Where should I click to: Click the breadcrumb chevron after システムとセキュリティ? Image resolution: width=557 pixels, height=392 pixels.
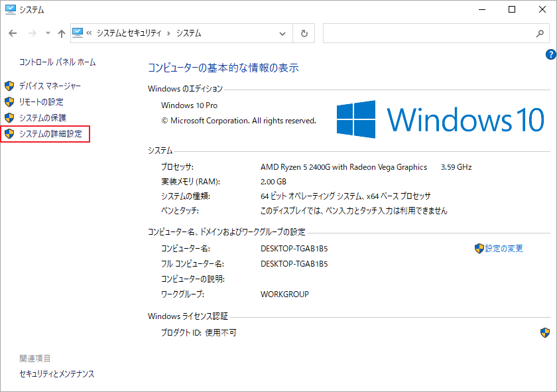(x=168, y=33)
